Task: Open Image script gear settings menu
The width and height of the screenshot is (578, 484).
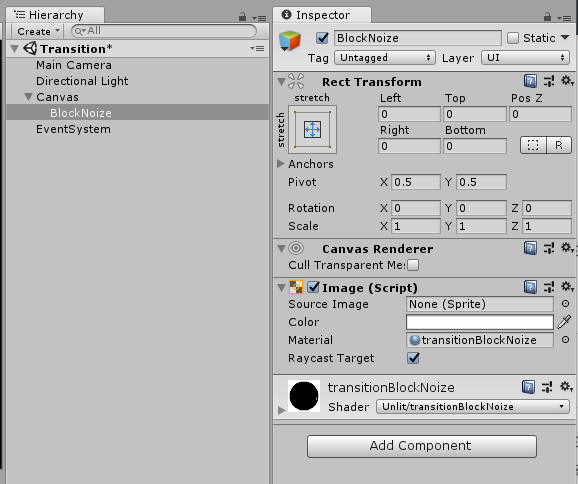Action: click(x=567, y=286)
